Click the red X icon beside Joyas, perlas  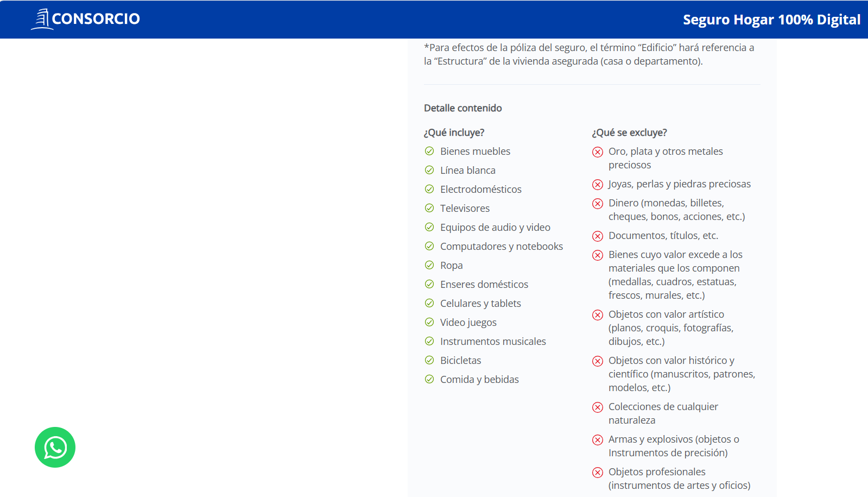pyautogui.click(x=598, y=185)
